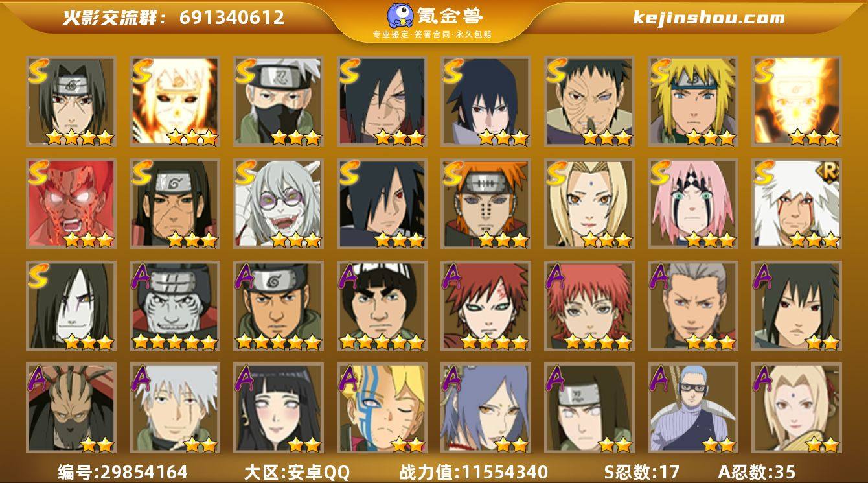The width and height of the screenshot is (868, 483).
Task: Select the Kabuto portrait with round glasses
Action: (x=278, y=204)
